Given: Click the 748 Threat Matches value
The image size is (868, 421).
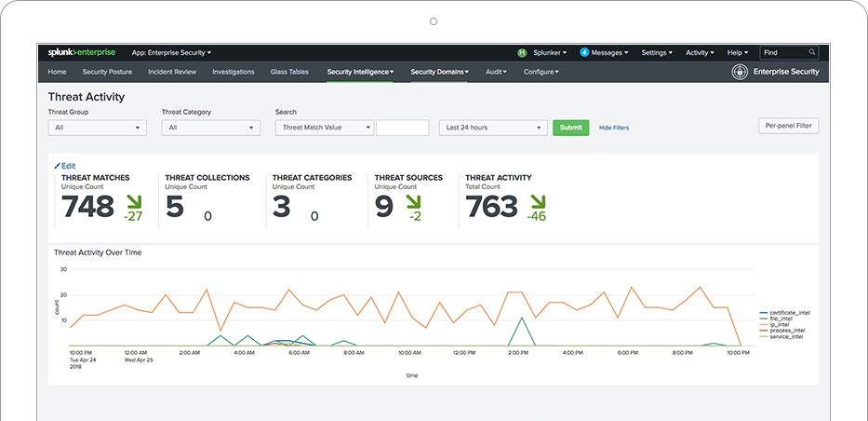Looking at the screenshot, I should [87, 207].
